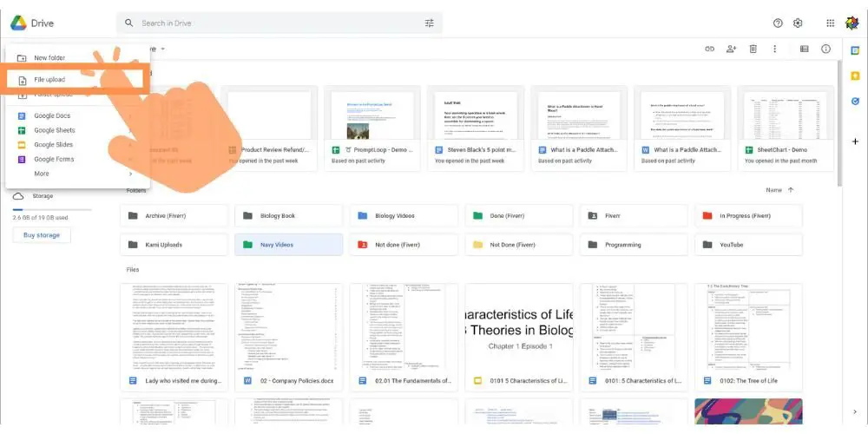Show details info icon

pos(826,49)
